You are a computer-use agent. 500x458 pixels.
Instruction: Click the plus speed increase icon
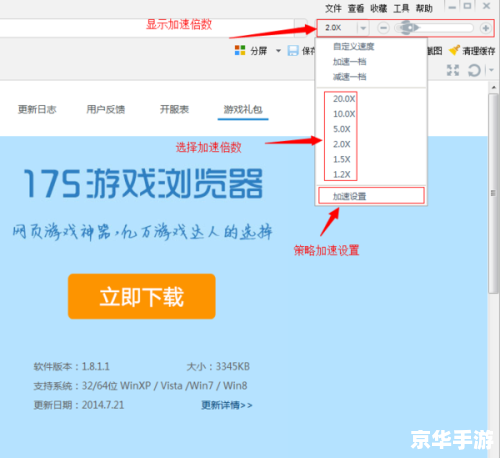tap(486, 28)
